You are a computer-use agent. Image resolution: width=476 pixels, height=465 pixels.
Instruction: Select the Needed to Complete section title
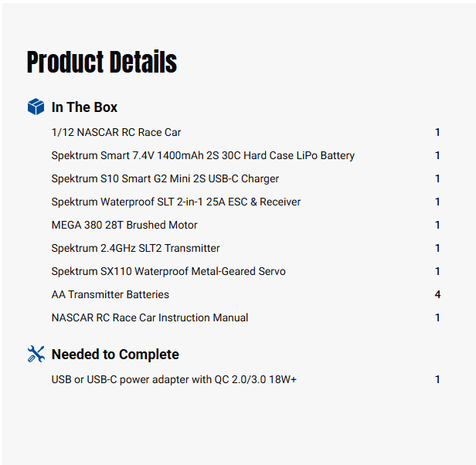[115, 355]
